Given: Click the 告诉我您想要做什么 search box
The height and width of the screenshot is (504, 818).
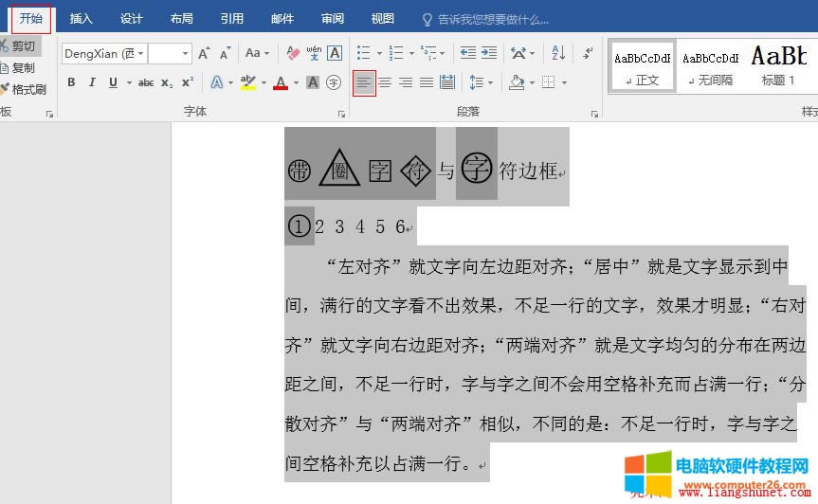Looking at the screenshot, I should pyautogui.click(x=493, y=18).
